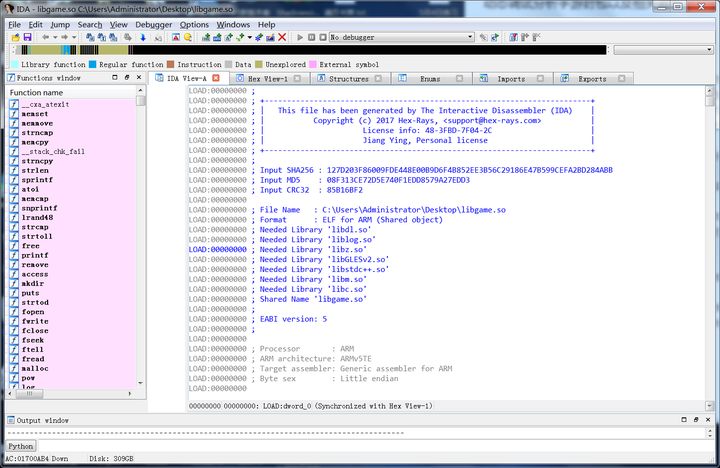This screenshot has height=468, width=720.
Task: Click the memcpy function icon in list
Action: (x=12, y=142)
